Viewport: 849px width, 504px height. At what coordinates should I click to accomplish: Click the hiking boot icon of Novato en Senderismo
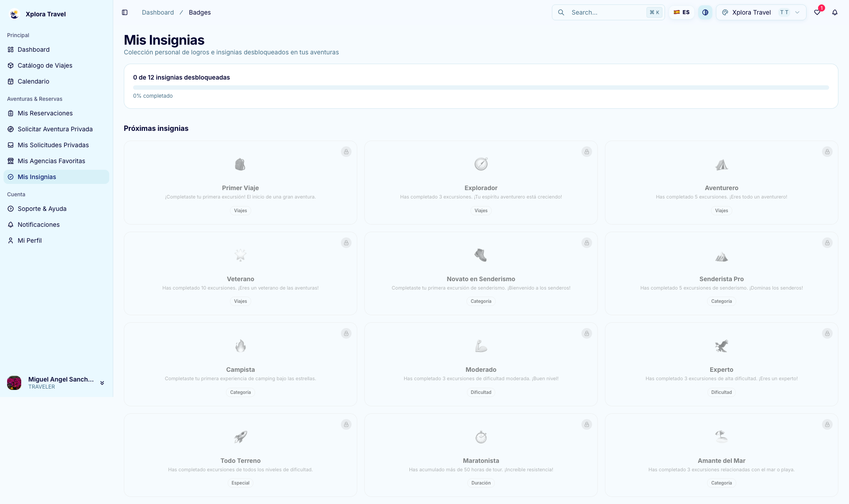[481, 255]
